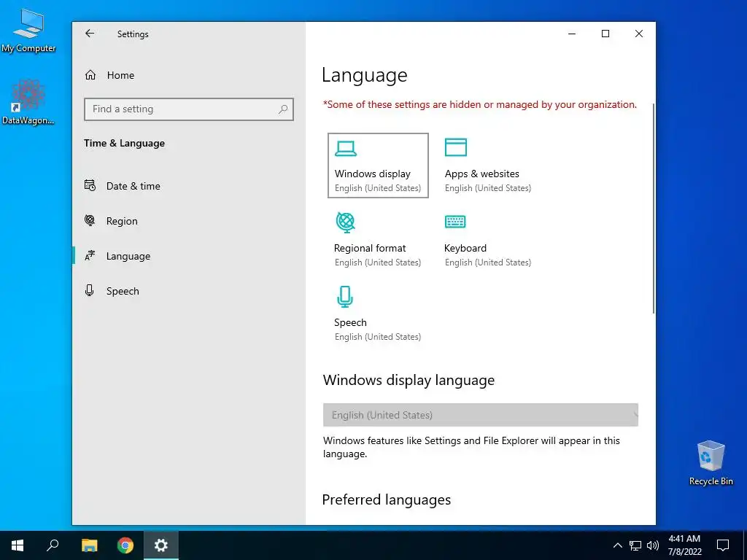The image size is (747, 560).
Task: Click the Speech microphone icon in sidebar
Action: click(89, 290)
